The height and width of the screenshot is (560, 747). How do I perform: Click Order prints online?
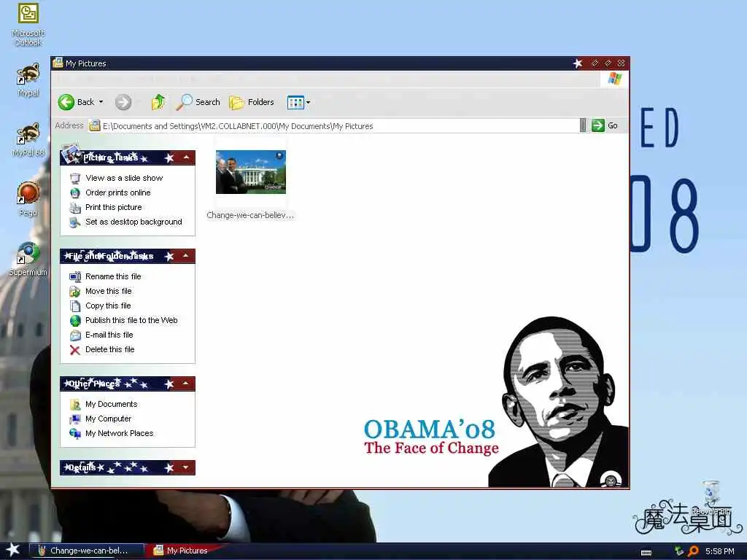(117, 192)
